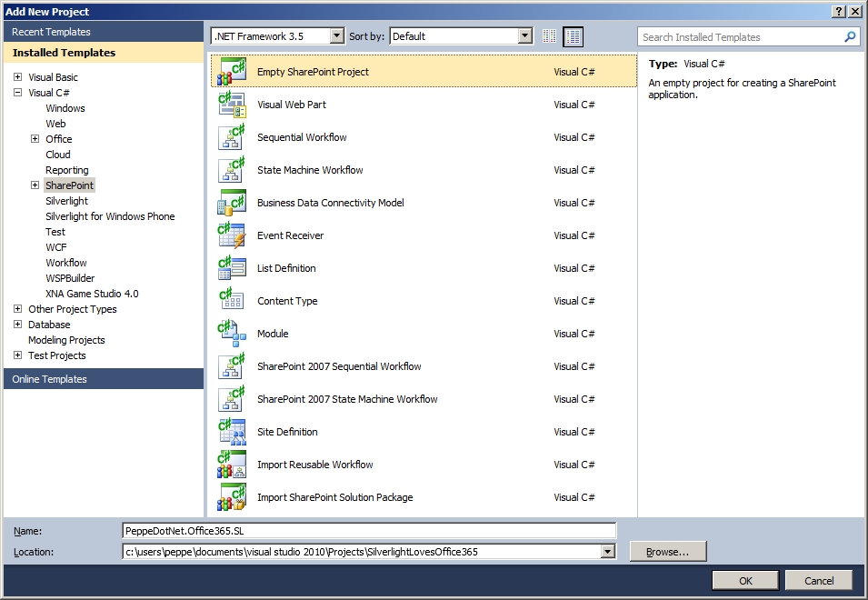This screenshot has height=600, width=868.
Task: Open the Sort by dropdown
Action: pyautogui.click(x=524, y=36)
